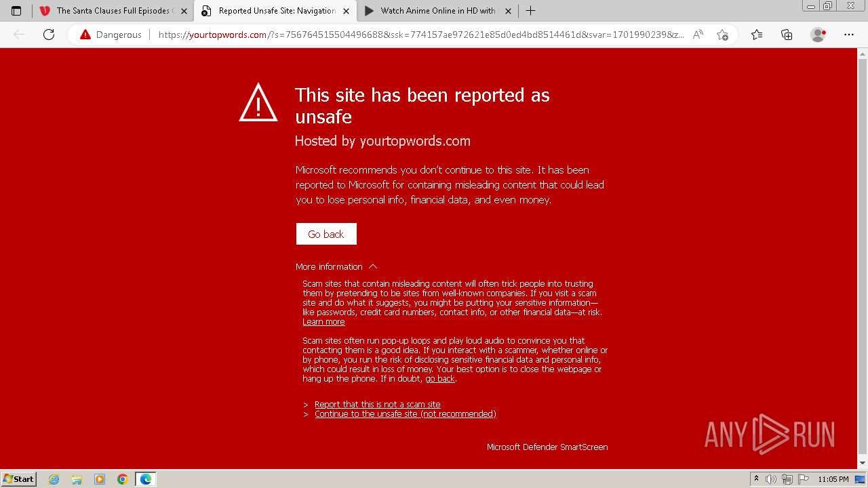Open the Windows Start button
This screenshot has height=488, width=868.
[x=19, y=479]
